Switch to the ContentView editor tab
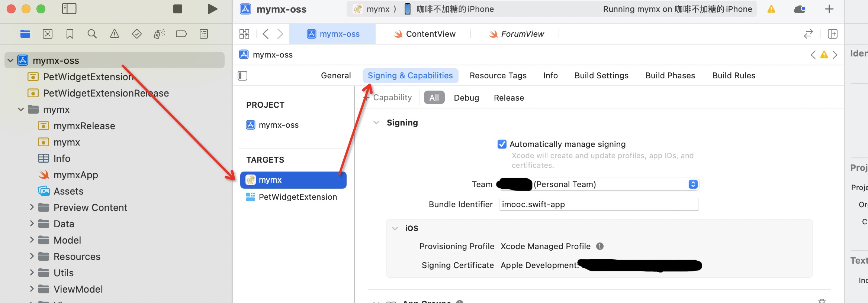The width and height of the screenshot is (868, 303). tap(424, 34)
